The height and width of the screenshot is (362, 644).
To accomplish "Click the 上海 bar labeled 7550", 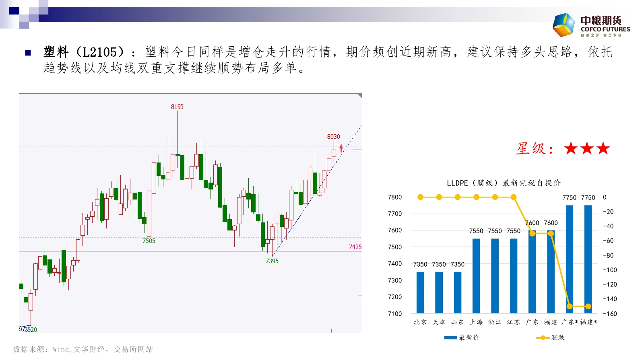I will [476, 276].
